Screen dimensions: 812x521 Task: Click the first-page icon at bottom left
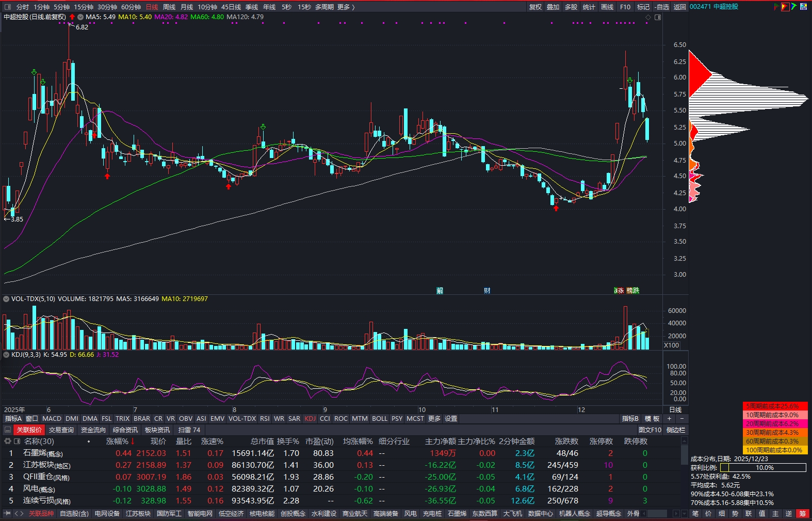7,514
